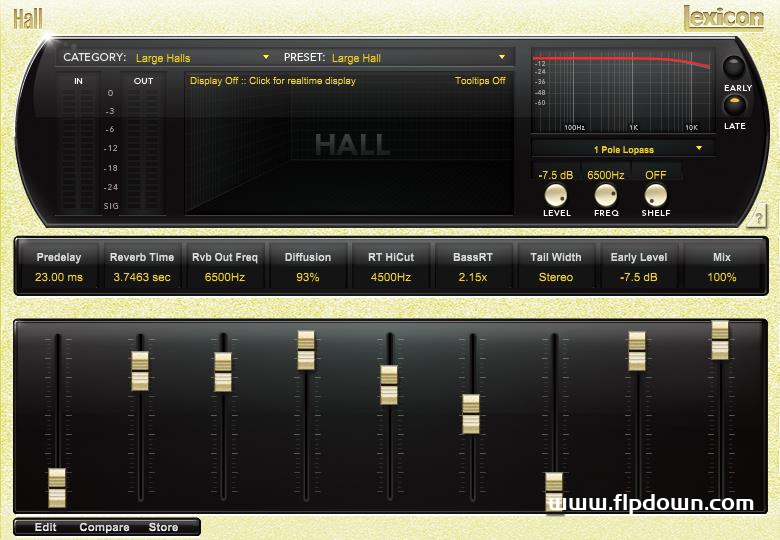Image resolution: width=780 pixels, height=540 pixels.
Task: Click the OUT level meter
Action: pyautogui.click(x=143, y=149)
